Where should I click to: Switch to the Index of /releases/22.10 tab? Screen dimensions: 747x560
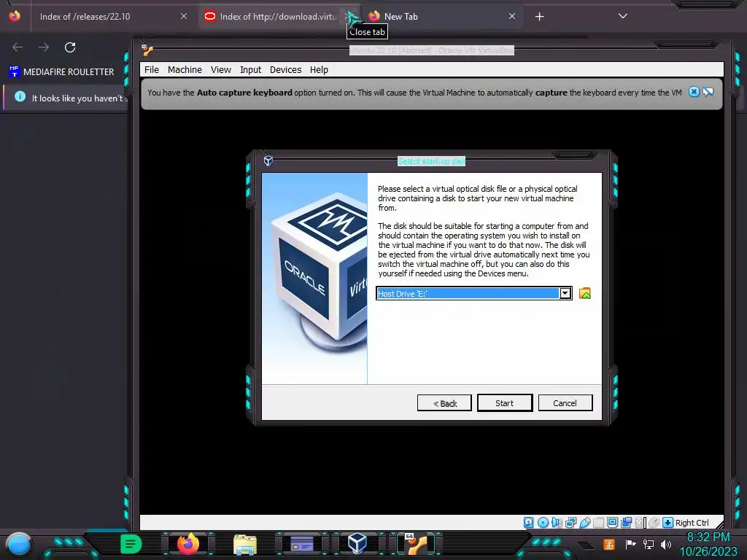pyautogui.click(x=111, y=16)
